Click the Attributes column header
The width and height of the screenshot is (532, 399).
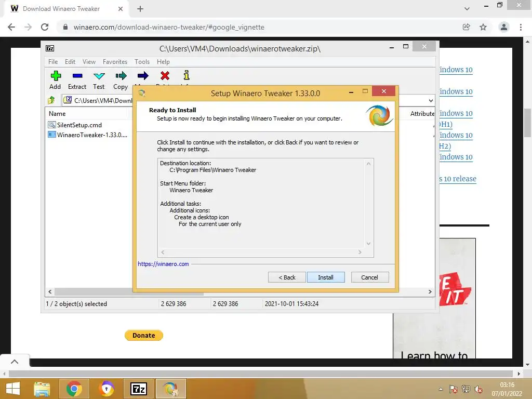click(x=422, y=114)
